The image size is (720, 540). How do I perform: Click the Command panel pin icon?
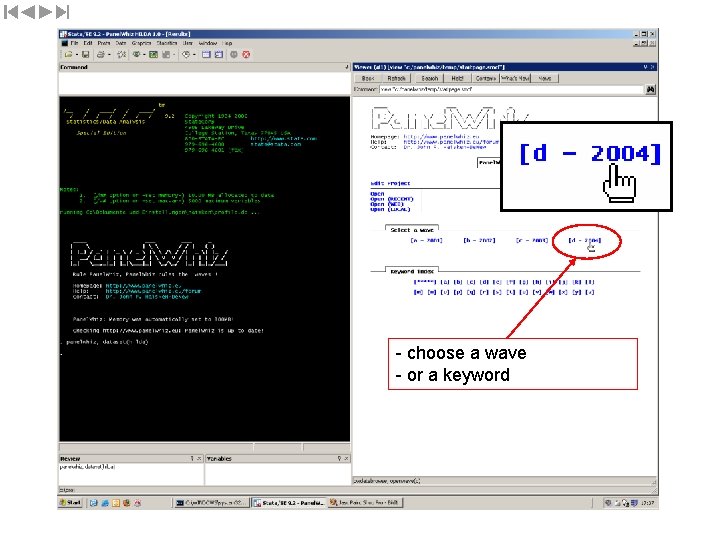tap(346, 67)
